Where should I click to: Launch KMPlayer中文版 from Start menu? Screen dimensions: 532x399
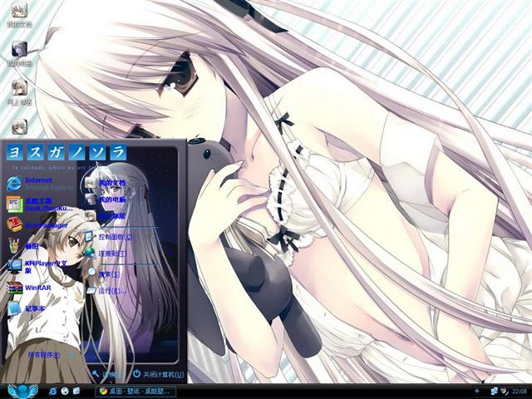pyautogui.click(x=37, y=267)
